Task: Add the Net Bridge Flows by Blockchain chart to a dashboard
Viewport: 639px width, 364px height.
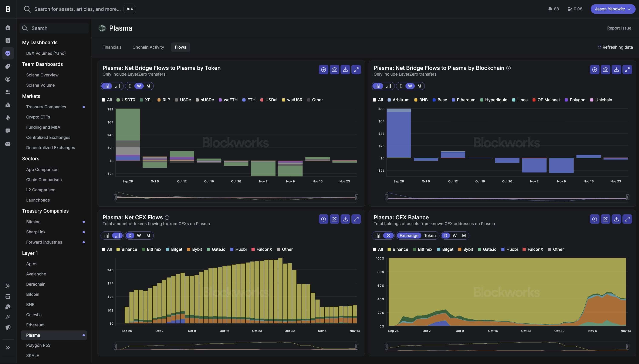Action: click(594, 70)
